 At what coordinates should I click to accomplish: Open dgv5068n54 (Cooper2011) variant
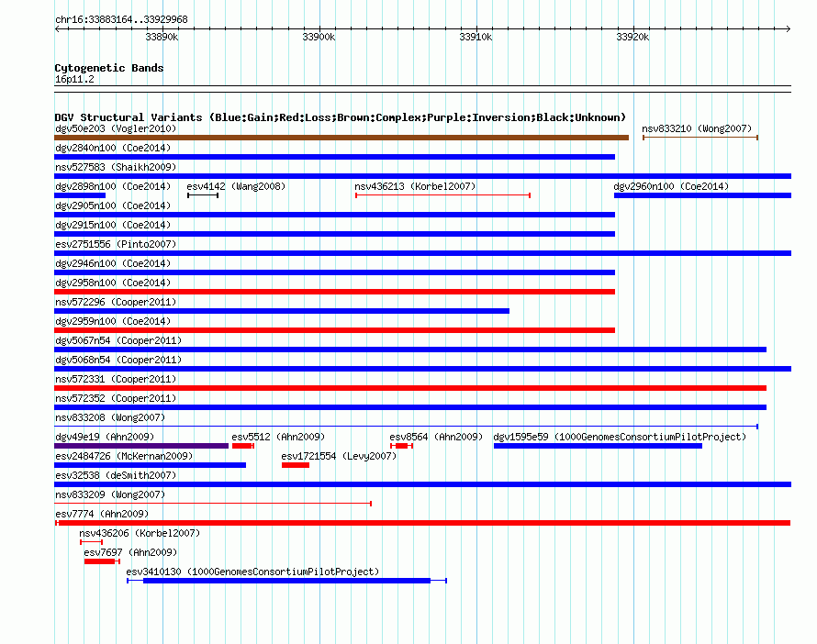pyautogui.click(x=422, y=369)
